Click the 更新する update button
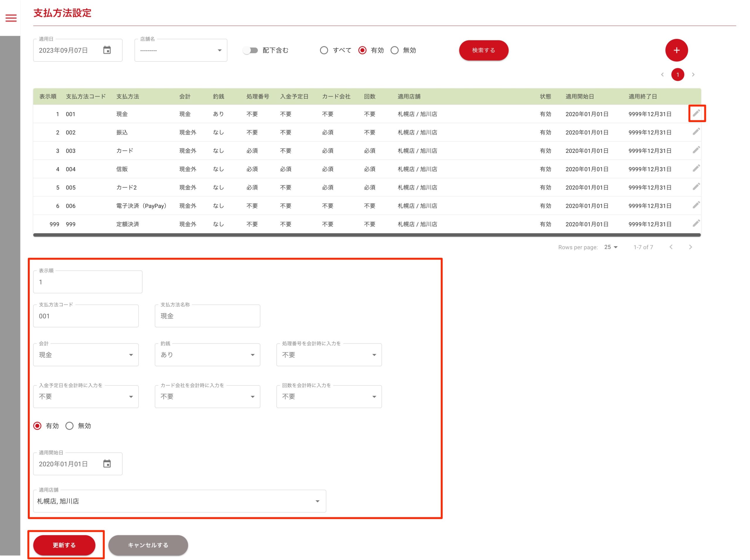This screenshot has height=560, width=750. [x=64, y=545]
